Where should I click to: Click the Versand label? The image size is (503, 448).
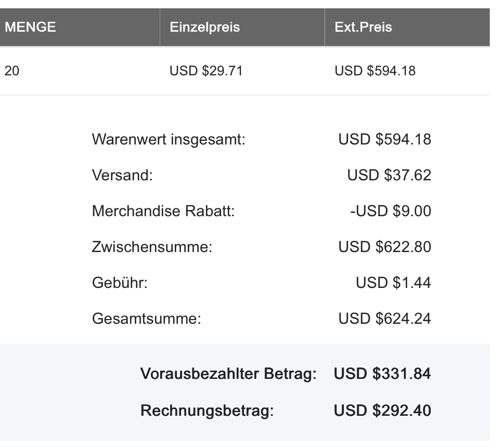[x=122, y=175]
